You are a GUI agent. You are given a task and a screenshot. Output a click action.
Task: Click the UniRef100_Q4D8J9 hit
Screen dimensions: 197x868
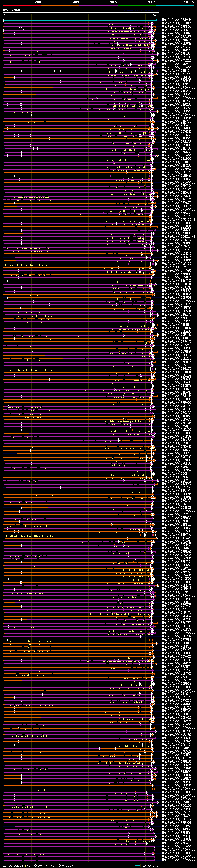tap(177, 192)
